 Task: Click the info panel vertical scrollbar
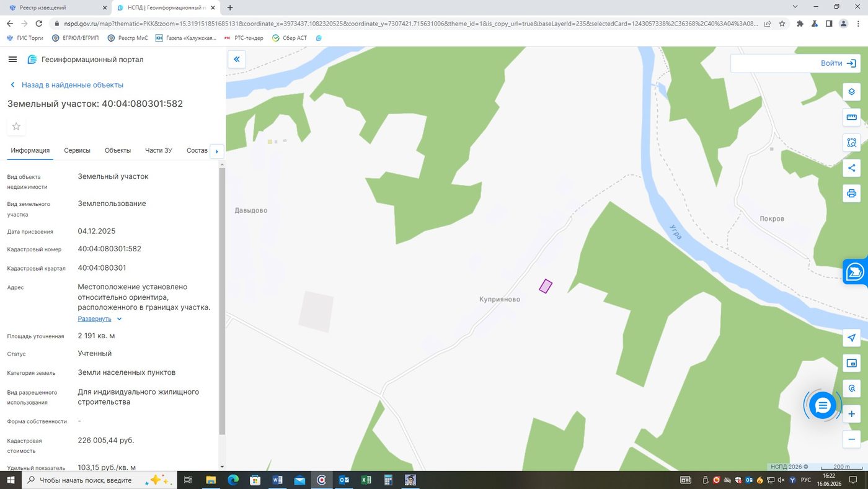tap(221, 301)
